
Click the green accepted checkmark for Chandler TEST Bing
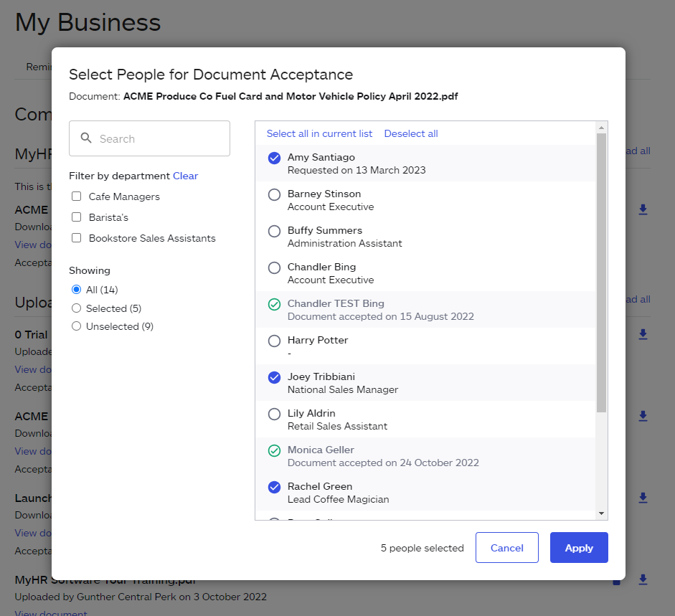pos(274,304)
